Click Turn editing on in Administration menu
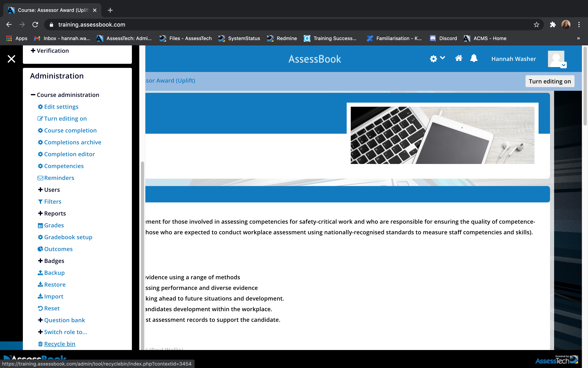Viewport: 588px width, 368px height. click(65, 119)
